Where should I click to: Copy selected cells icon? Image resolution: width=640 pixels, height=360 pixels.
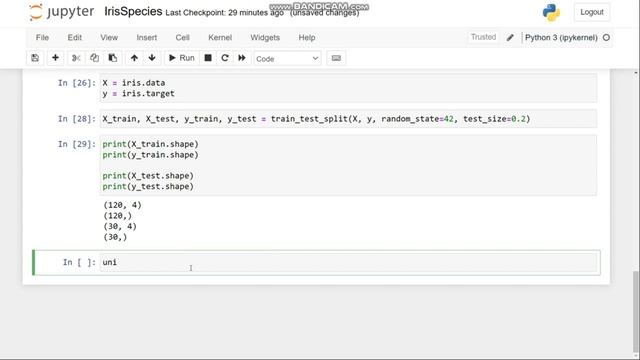click(x=94, y=58)
